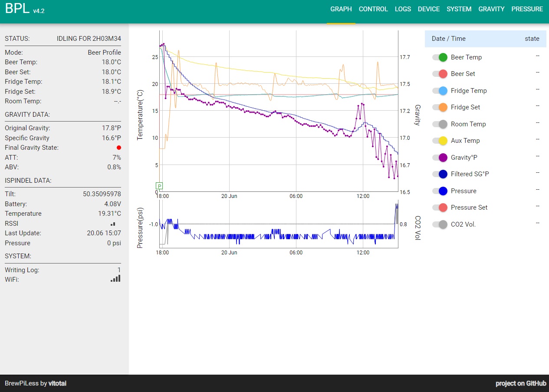Click the RSSI signal bars icon
This screenshot has width=549, height=392.
(x=113, y=224)
